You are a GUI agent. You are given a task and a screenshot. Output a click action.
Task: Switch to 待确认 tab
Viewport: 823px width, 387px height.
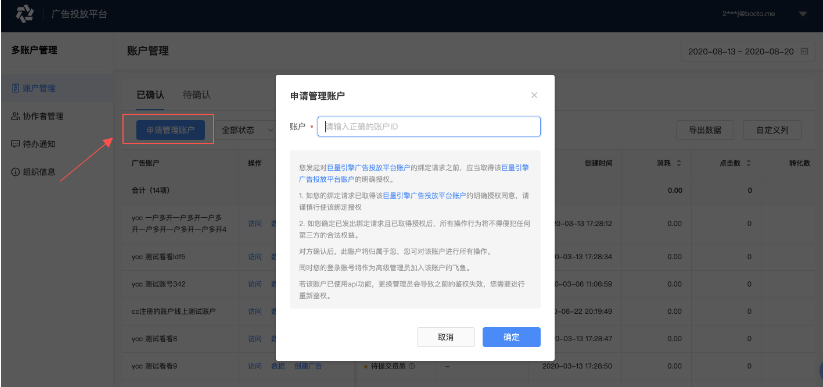tap(196, 95)
